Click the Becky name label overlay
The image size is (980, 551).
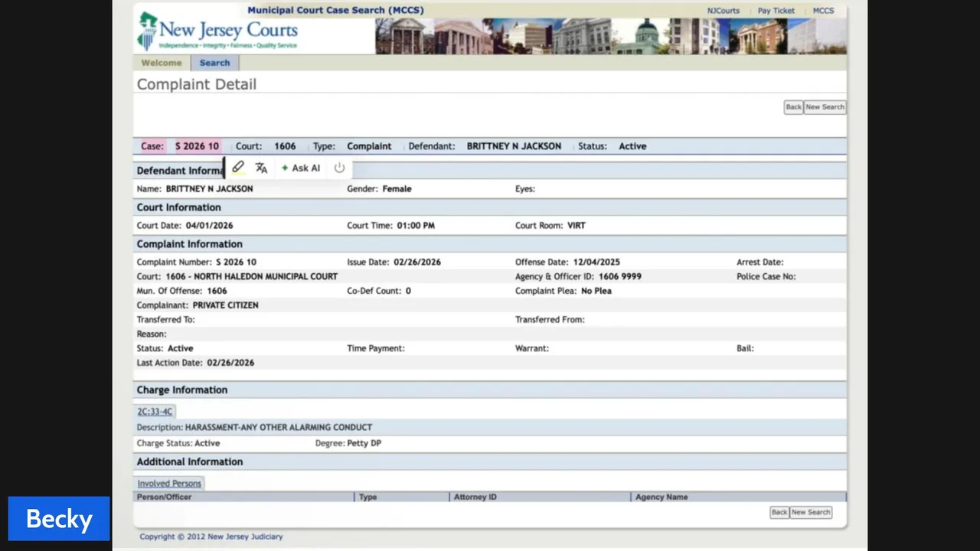59,519
